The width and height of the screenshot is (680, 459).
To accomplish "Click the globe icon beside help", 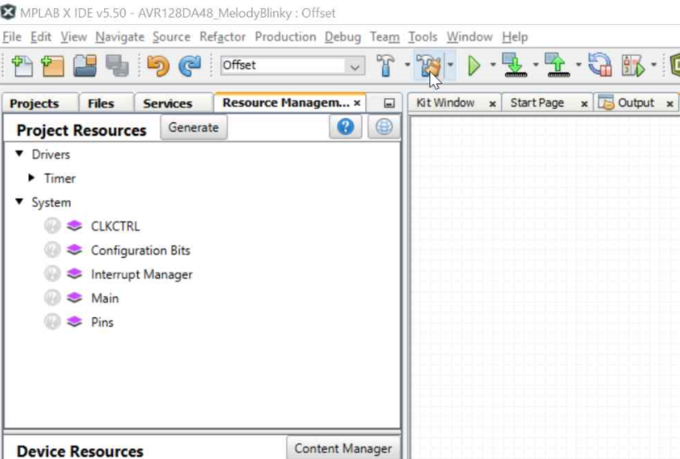I will tap(384, 127).
